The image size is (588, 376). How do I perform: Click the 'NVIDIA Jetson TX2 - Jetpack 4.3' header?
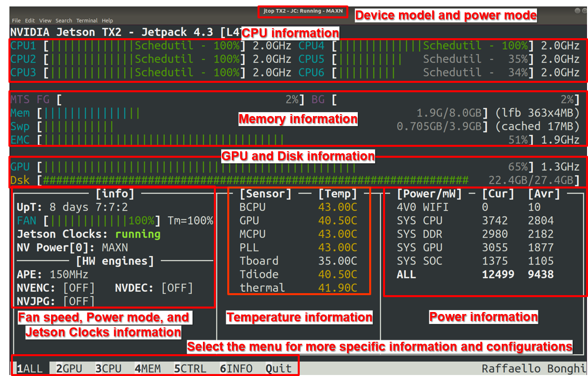111,32
